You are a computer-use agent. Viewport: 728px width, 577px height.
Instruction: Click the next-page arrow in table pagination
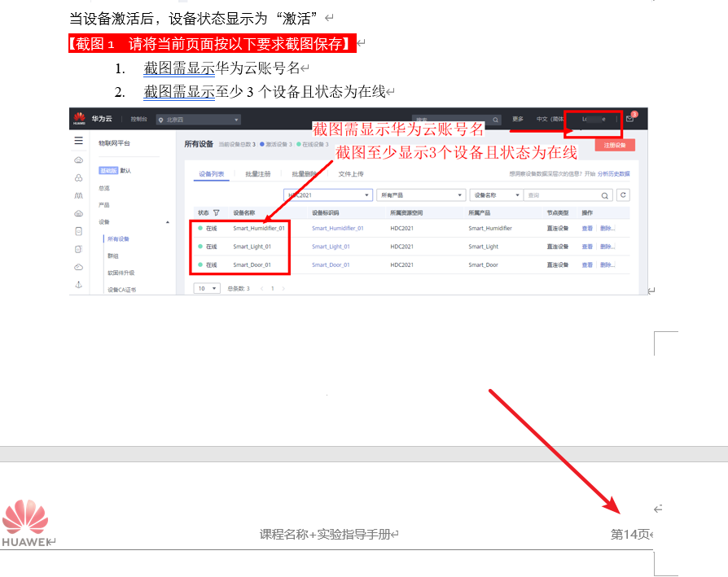[x=283, y=288]
